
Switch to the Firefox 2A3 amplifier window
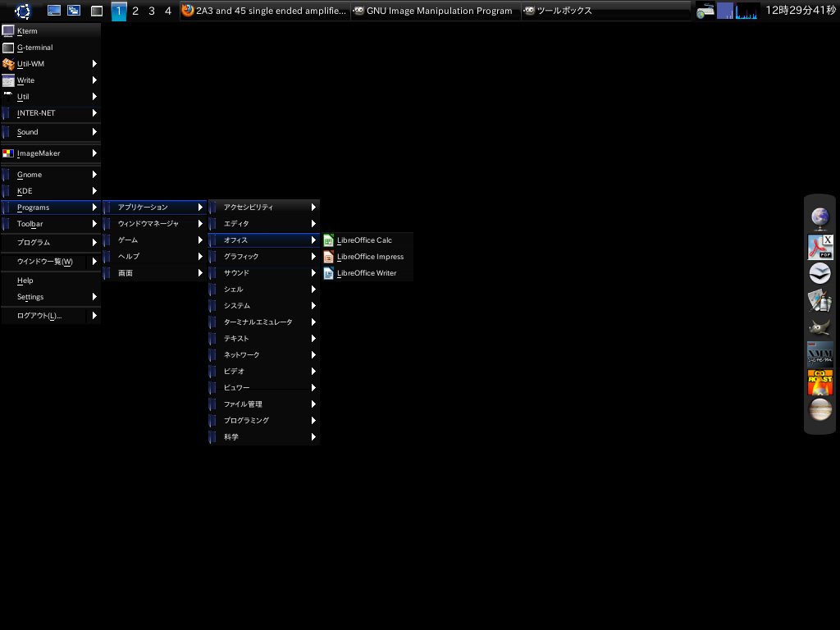click(x=263, y=11)
